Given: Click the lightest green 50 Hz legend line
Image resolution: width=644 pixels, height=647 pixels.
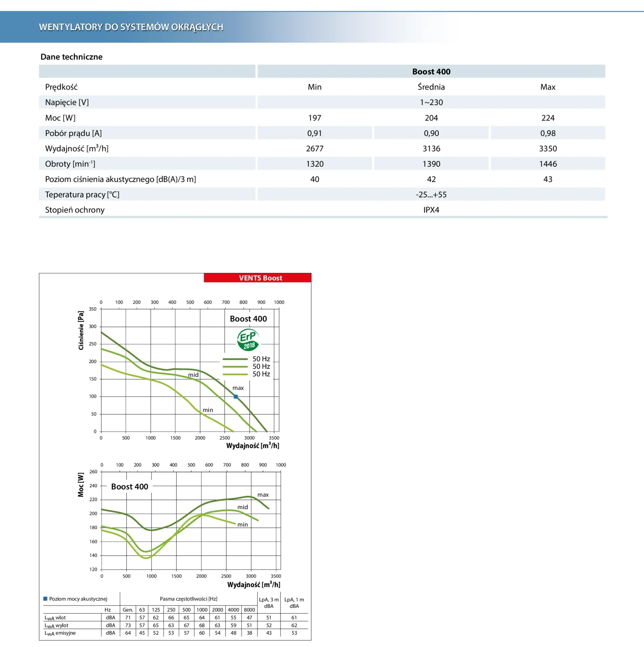Looking at the screenshot, I should point(235,374).
